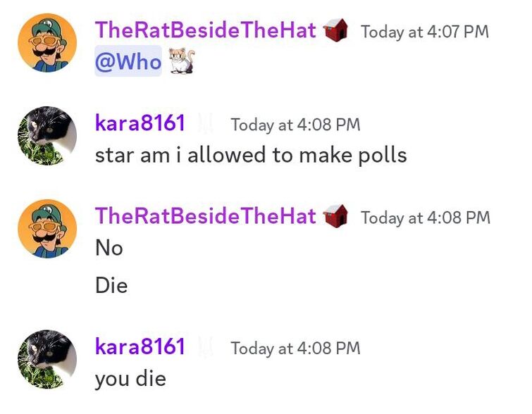
Task: Click the red house role icon on the 4:07 PM message
Action: click(x=335, y=30)
